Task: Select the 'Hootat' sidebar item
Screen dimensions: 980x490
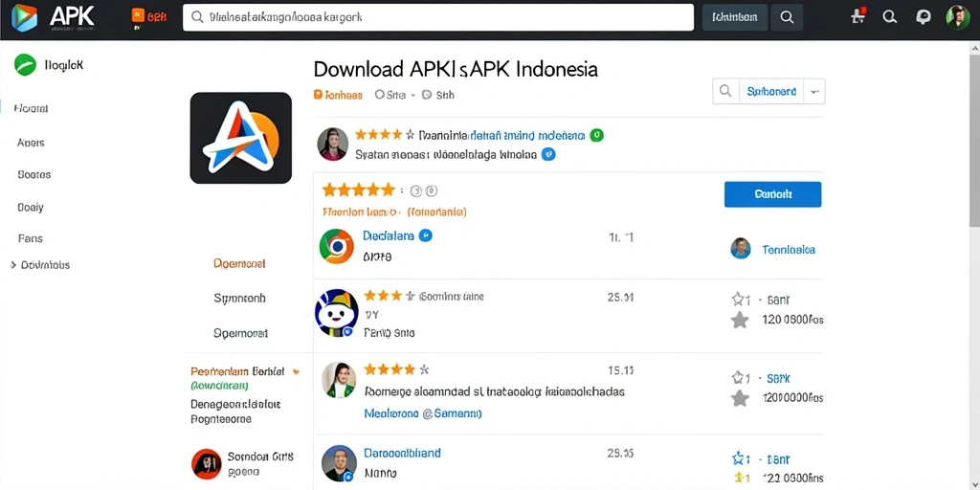Action: coord(32,109)
